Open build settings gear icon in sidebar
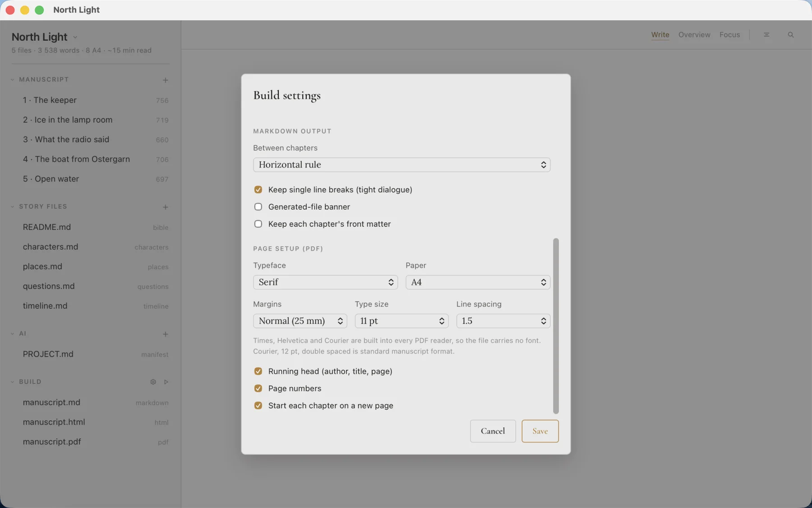The width and height of the screenshot is (812, 508). click(x=153, y=382)
